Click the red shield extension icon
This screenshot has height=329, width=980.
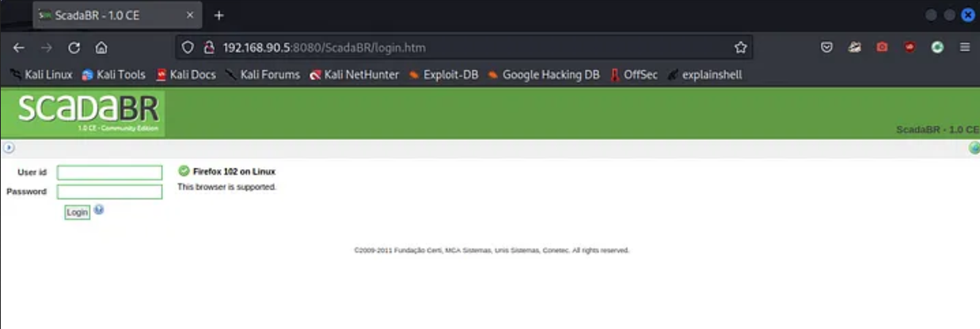[910, 47]
